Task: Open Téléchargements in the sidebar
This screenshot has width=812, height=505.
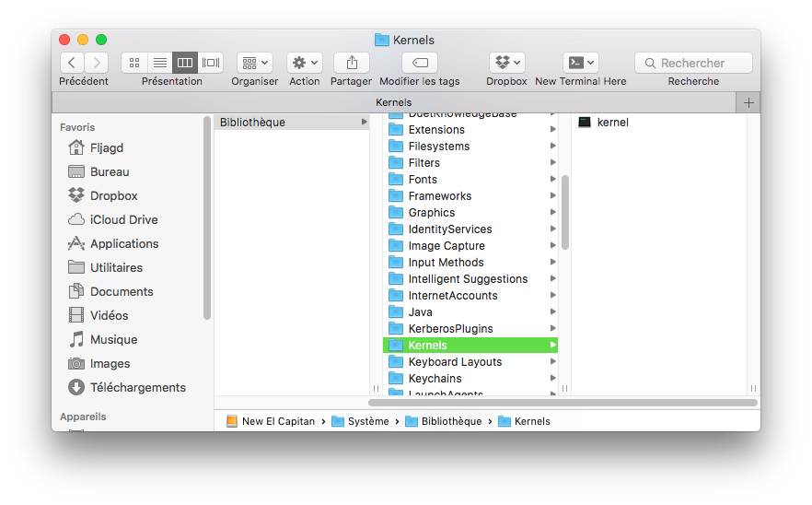Action: (x=137, y=387)
